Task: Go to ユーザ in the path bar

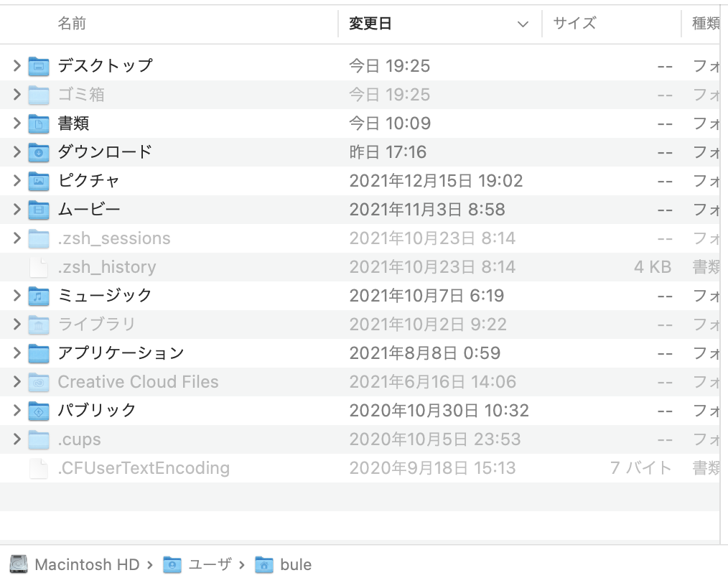Action: point(209,564)
